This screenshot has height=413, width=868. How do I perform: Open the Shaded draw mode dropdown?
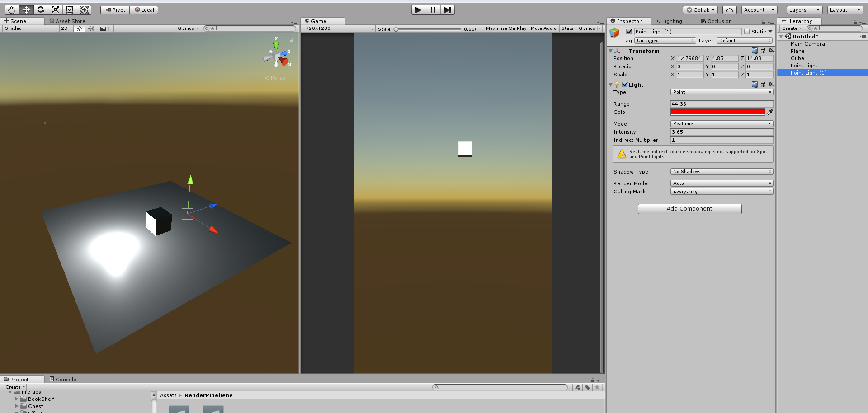30,28
